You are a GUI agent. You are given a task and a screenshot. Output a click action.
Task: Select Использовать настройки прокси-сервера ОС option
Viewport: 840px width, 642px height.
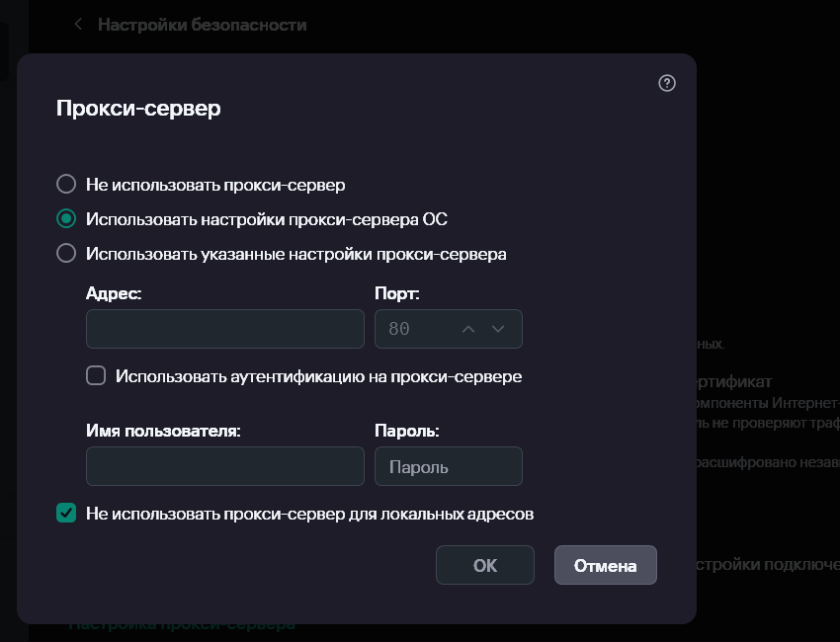coord(66,218)
